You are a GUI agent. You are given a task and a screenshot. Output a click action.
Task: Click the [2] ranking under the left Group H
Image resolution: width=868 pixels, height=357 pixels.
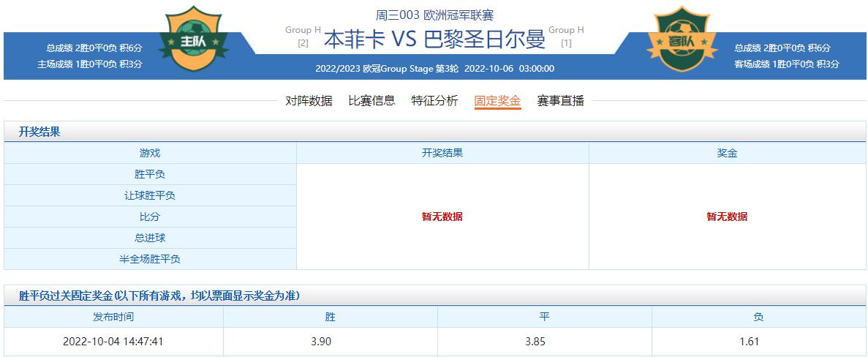click(x=303, y=43)
